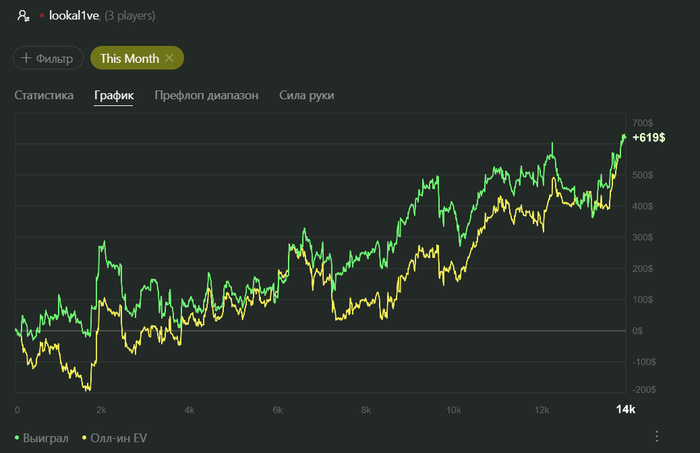
Task: Click the 8k x-axis label
Action: (366, 410)
